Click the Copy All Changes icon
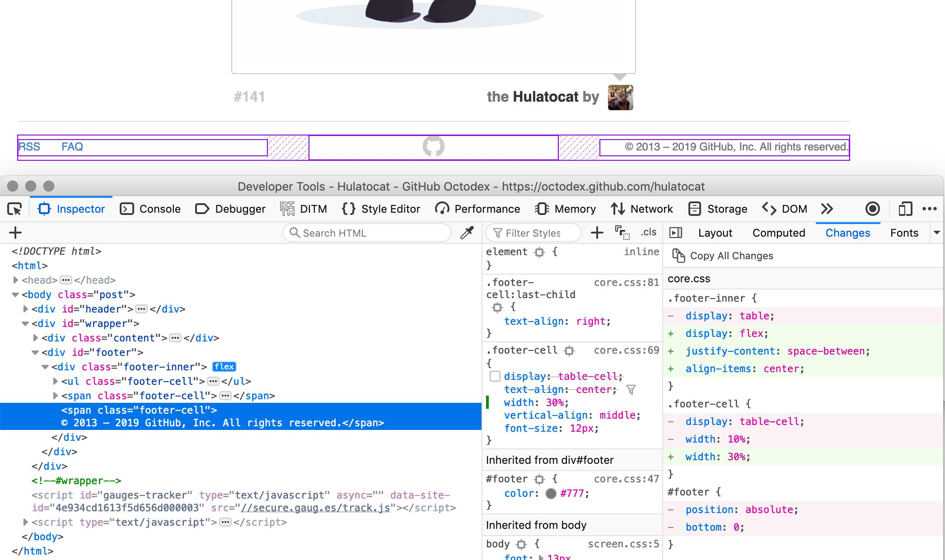This screenshot has height=560, width=945. (679, 256)
